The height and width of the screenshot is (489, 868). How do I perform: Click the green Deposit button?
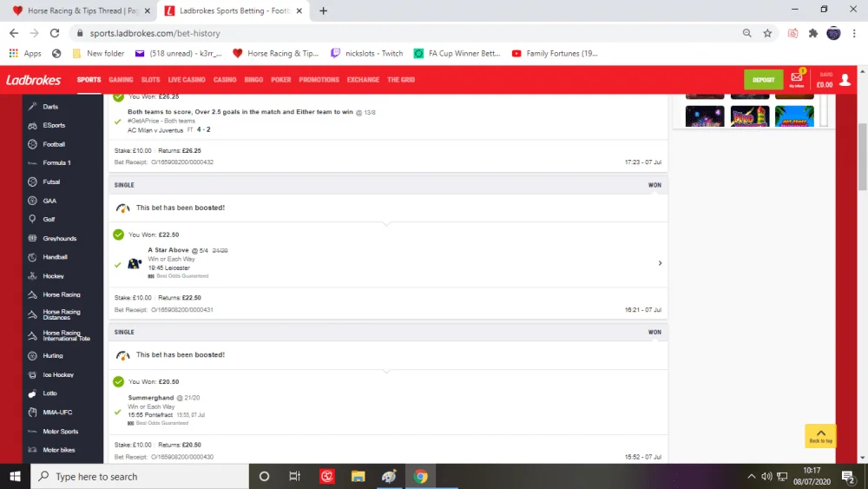coord(763,80)
